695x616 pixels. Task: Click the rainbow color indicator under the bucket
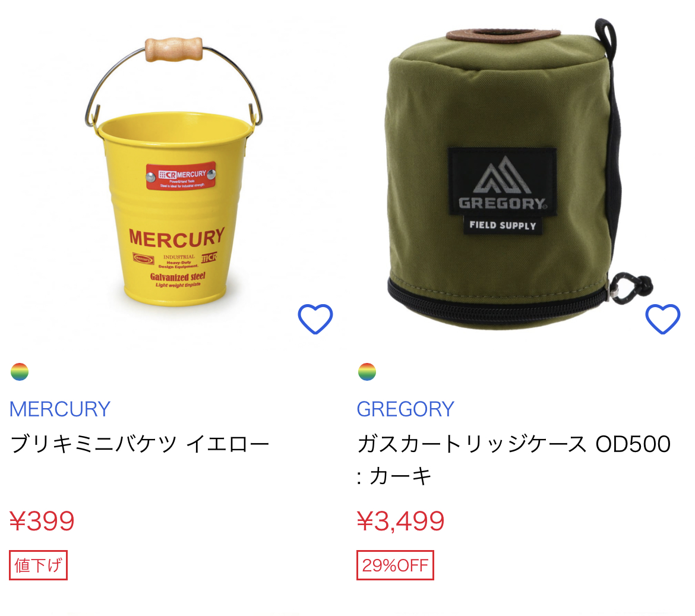point(20,372)
